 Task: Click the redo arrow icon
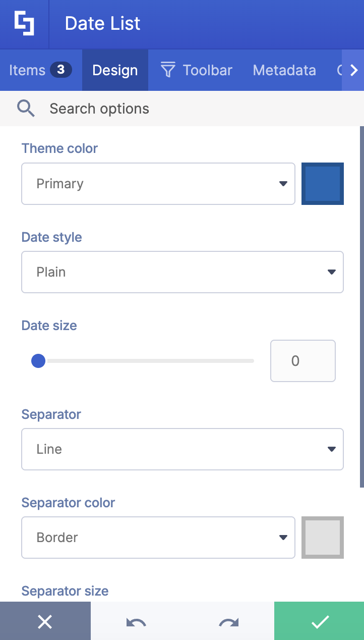point(228,622)
